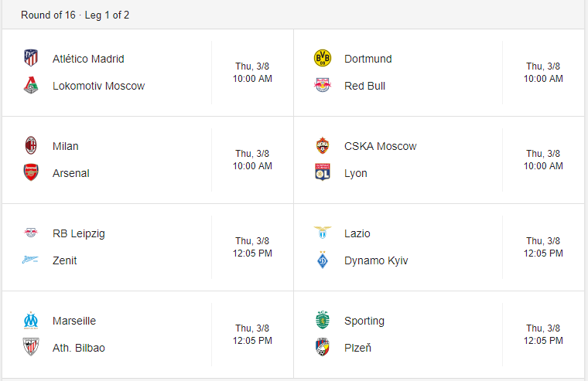Click the Dynamo Kyiv logo
Viewport: 588px width, 381px height.
(x=323, y=260)
